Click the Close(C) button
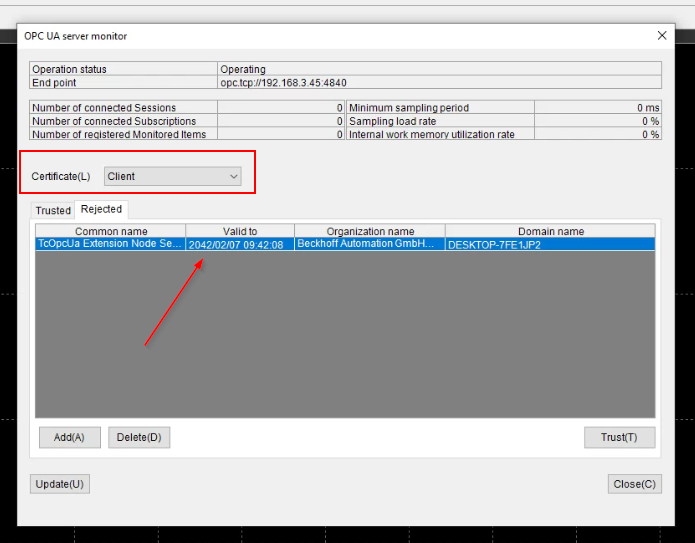The image size is (695, 543). pos(635,484)
